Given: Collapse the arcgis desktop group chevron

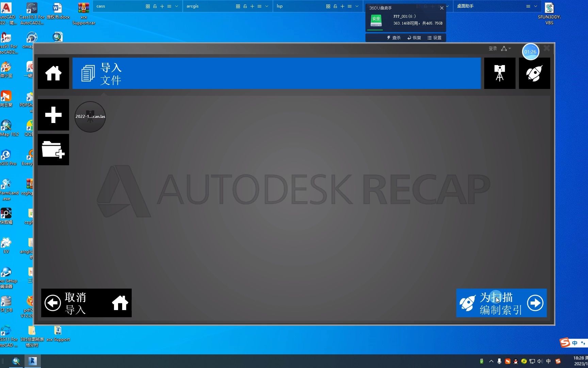Looking at the screenshot, I should 267,6.
